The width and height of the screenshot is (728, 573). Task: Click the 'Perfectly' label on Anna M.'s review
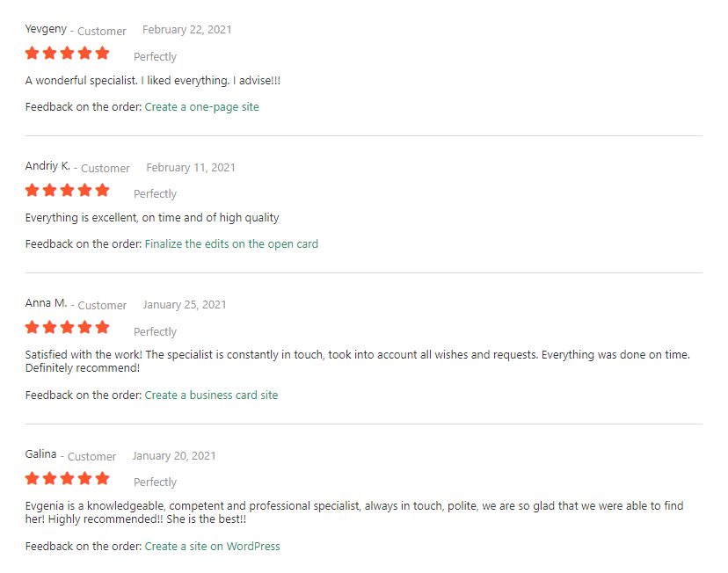[155, 331]
